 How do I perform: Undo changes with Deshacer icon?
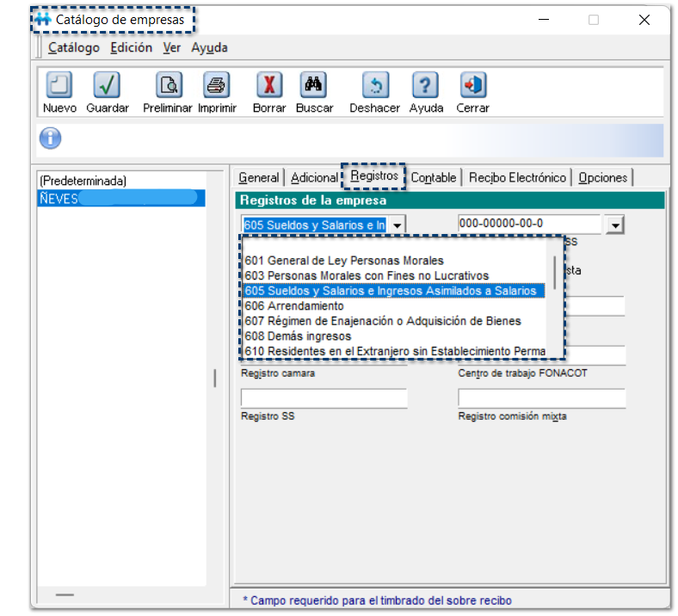[x=374, y=85]
